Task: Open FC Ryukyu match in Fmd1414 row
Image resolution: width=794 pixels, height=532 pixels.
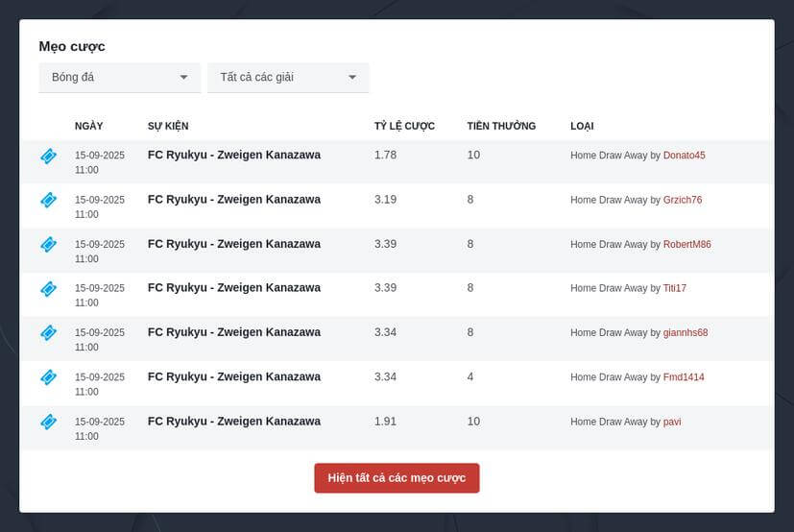Action: [x=234, y=377]
